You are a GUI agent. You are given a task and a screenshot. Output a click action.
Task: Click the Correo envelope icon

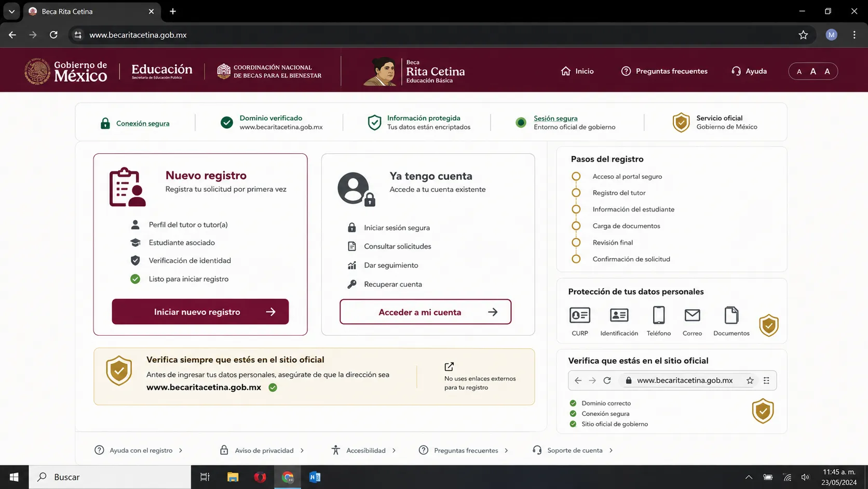click(692, 315)
